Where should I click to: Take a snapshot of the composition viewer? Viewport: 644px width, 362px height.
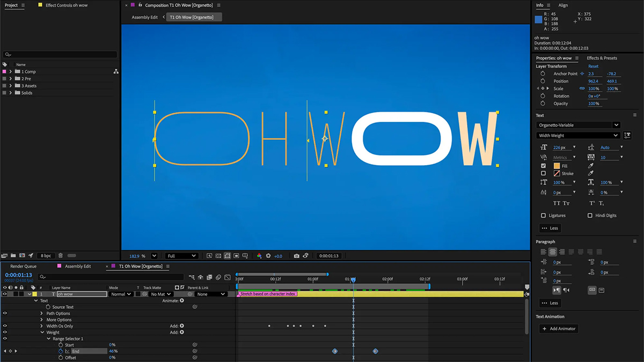(x=296, y=256)
